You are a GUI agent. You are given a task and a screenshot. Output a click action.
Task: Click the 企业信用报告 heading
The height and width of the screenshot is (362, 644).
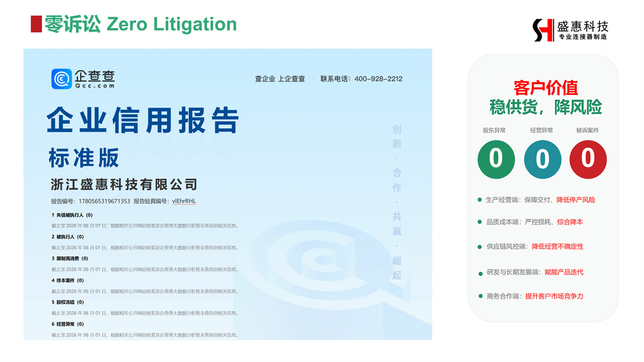click(x=143, y=121)
